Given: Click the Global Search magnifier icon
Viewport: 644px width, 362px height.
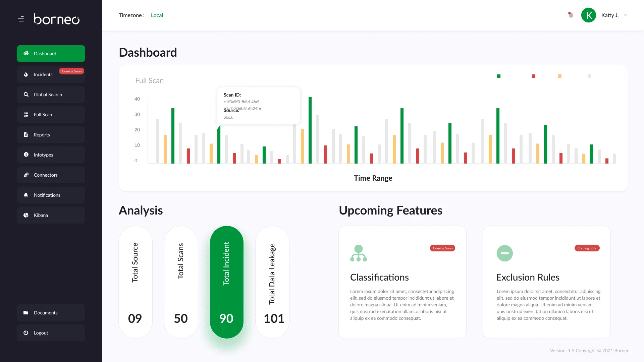Looking at the screenshot, I should coord(26,95).
